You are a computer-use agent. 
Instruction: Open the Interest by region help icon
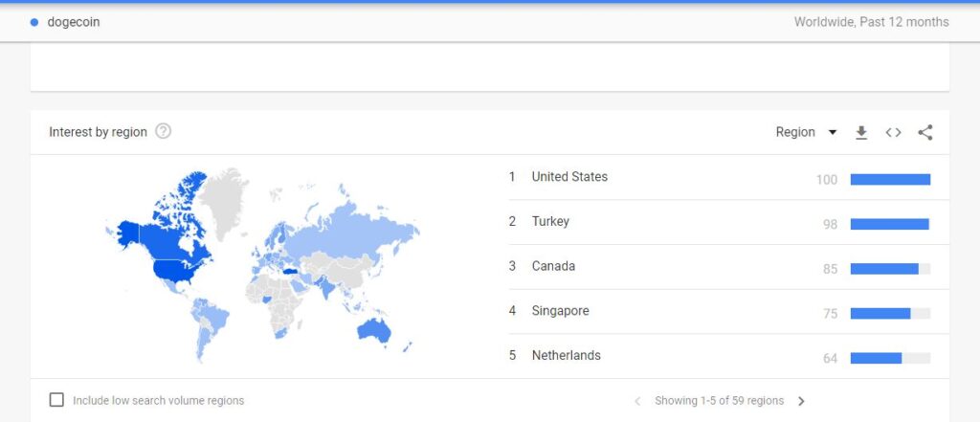[163, 132]
